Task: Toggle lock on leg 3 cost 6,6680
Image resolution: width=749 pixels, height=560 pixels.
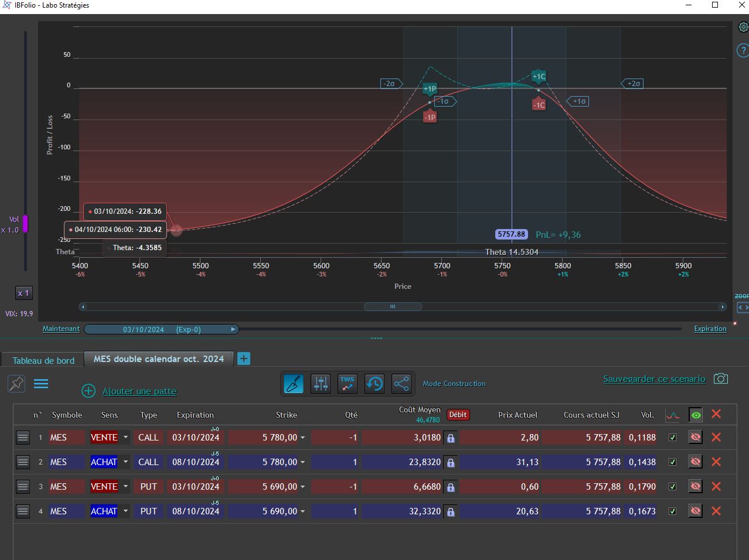Action: tap(451, 487)
